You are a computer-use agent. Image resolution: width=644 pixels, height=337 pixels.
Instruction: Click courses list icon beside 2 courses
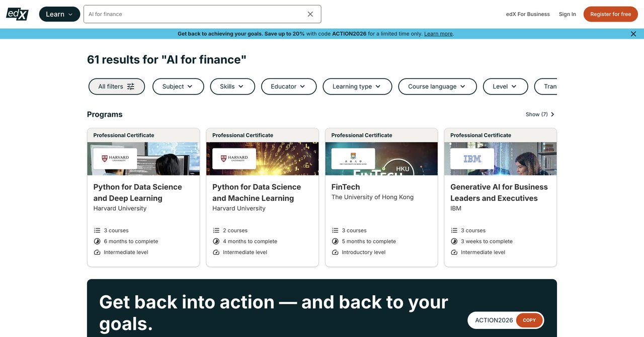tap(216, 230)
